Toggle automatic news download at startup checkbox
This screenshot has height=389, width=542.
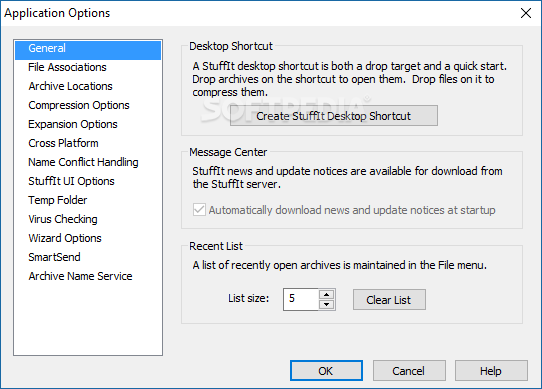199,210
